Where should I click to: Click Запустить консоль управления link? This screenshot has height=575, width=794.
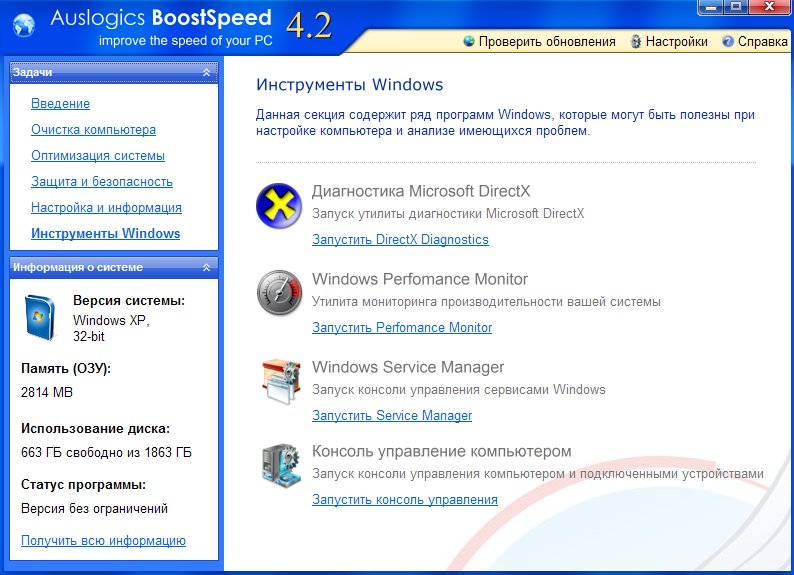tap(405, 500)
